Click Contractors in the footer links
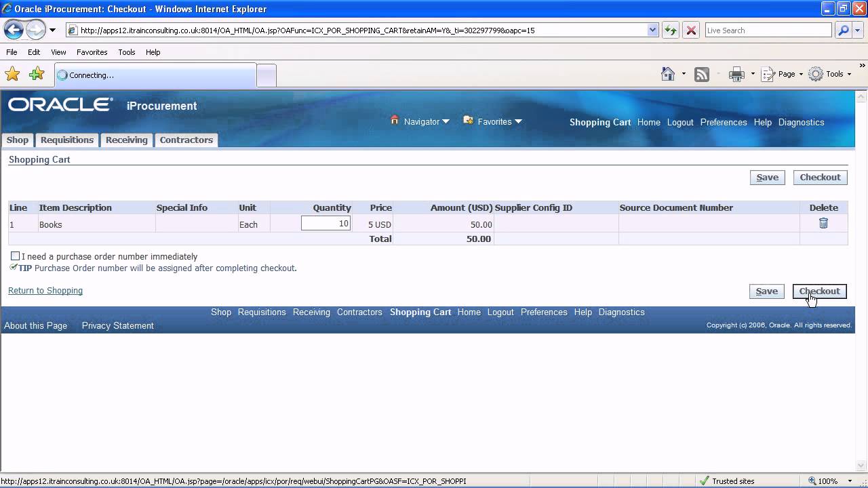Image resolution: width=868 pixels, height=488 pixels. coord(359,312)
